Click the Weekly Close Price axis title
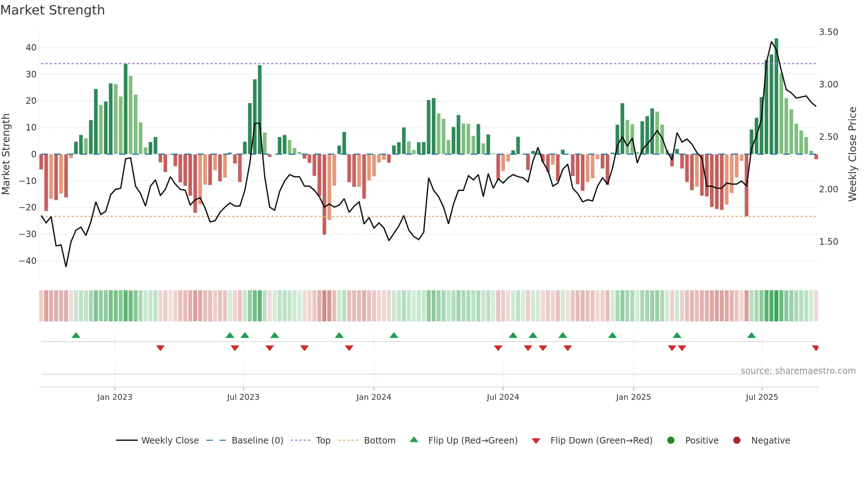The height and width of the screenshot is (488, 868). (852, 154)
